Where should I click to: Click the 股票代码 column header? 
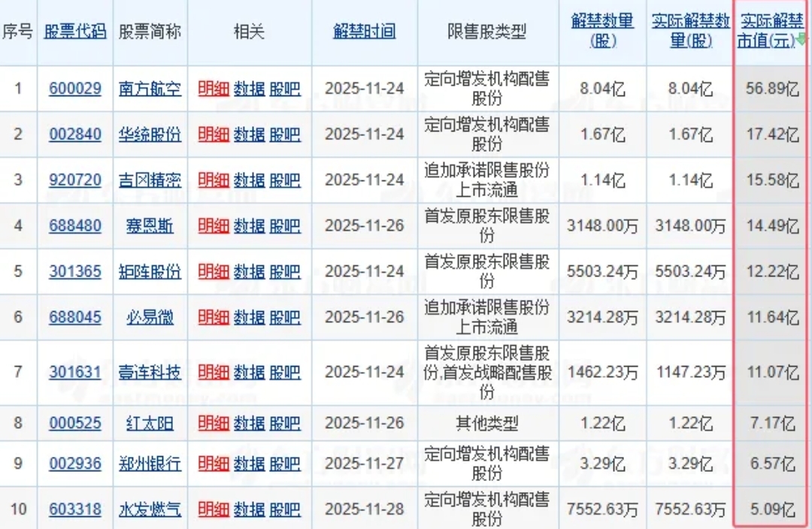(75, 32)
